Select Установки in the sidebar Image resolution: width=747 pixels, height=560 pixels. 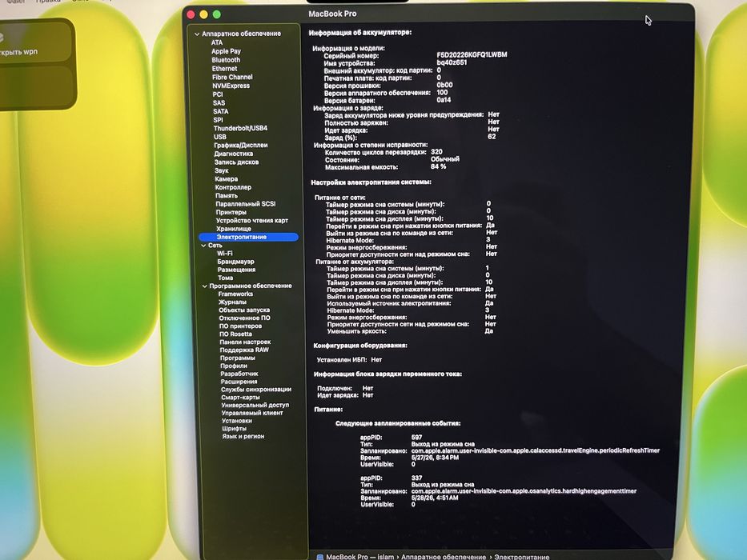237,421
